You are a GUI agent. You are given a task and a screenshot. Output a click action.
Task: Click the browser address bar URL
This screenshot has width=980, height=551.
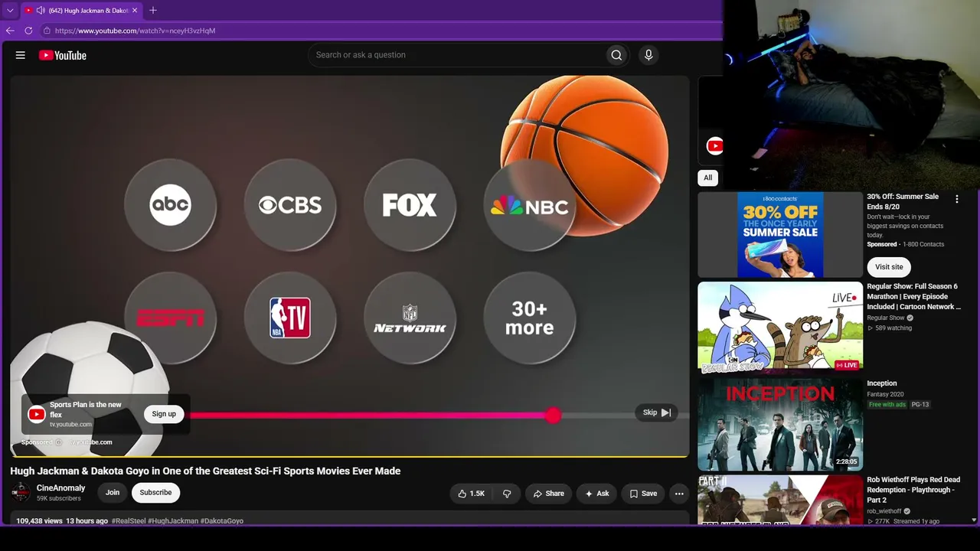pyautogui.click(x=135, y=31)
